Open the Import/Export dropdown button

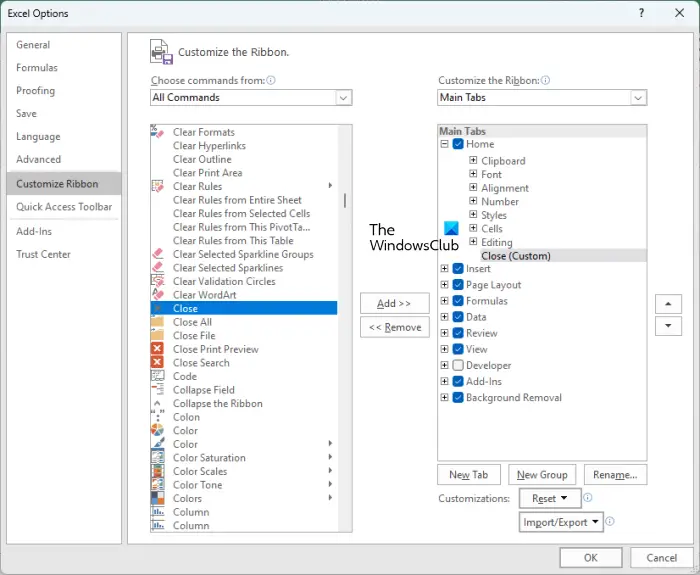click(x=561, y=522)
